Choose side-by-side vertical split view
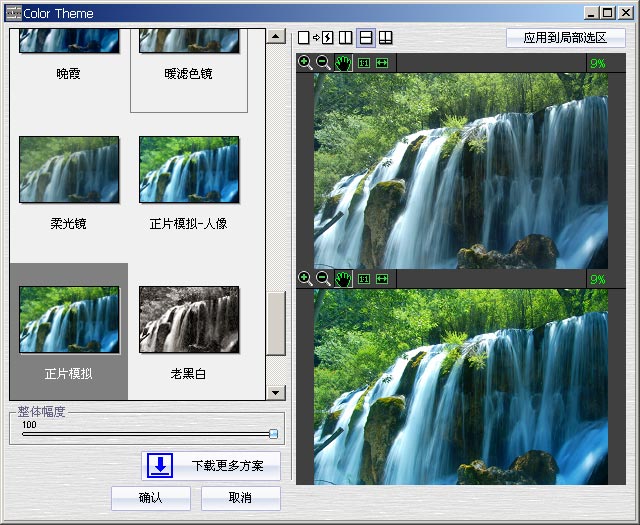Image resolution: width=640 pixels, height=525 pixels. [345, 38]
